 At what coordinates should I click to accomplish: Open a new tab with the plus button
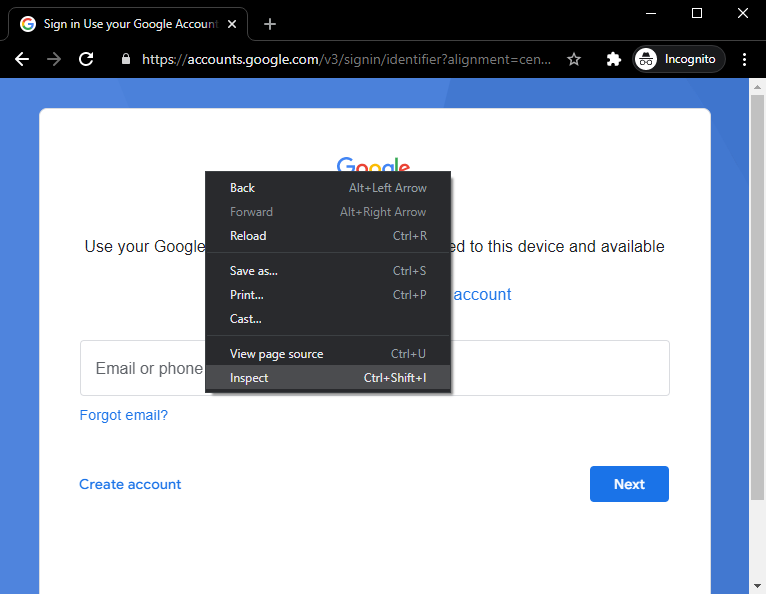point(270,24)
